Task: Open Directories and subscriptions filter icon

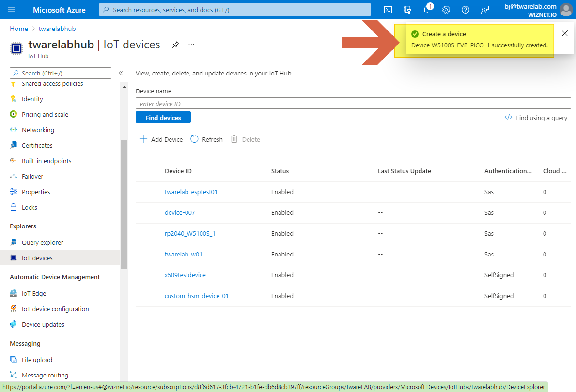Action: click(x=407, y=10)
